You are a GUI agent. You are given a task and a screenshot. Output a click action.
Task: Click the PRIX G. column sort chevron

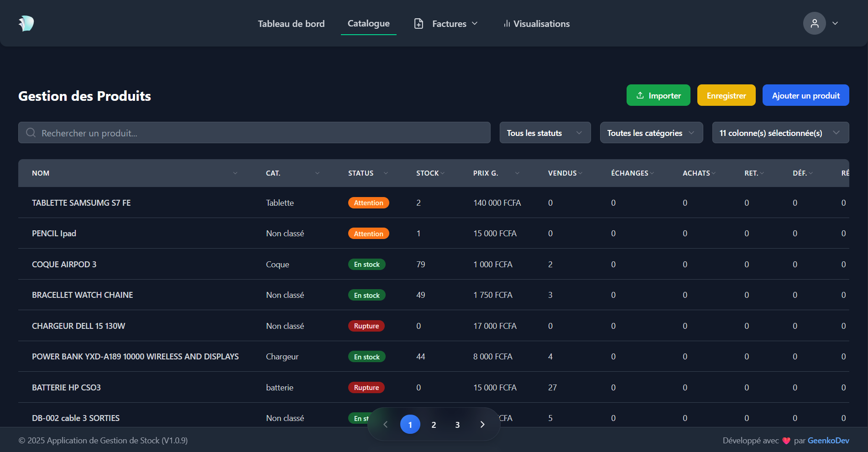click(517, 173)
